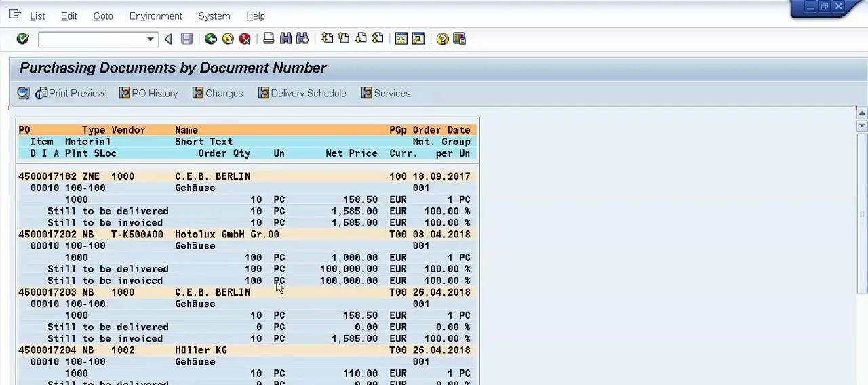The height and width of the screenshot is (385, 868).
Task: Click the Find Next binoculars icon
Action: point(302,39)
